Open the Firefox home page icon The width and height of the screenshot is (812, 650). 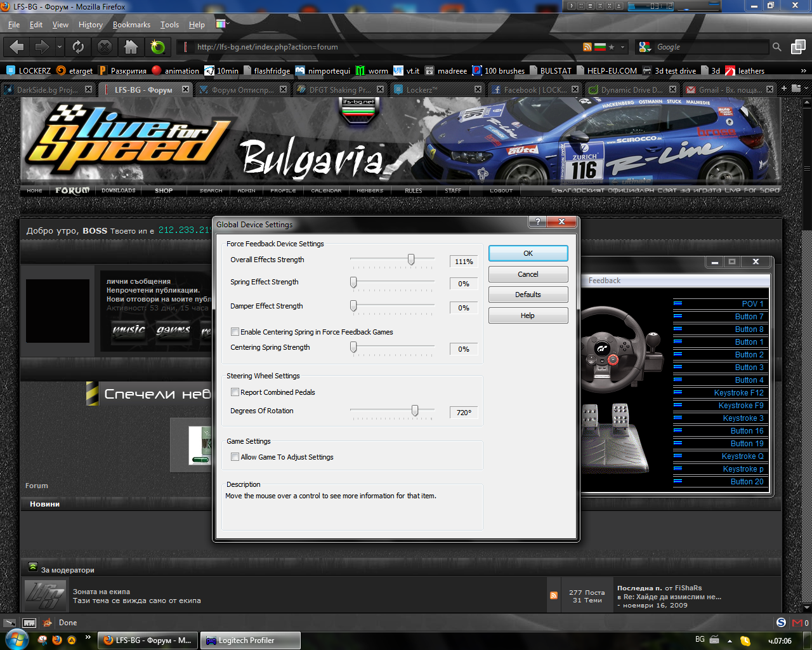click(131, 46)
